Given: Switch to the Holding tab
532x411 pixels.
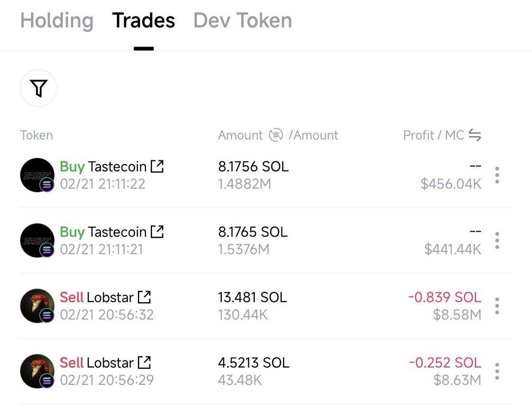Looking at the screenshot, I should tap(57, 21).
